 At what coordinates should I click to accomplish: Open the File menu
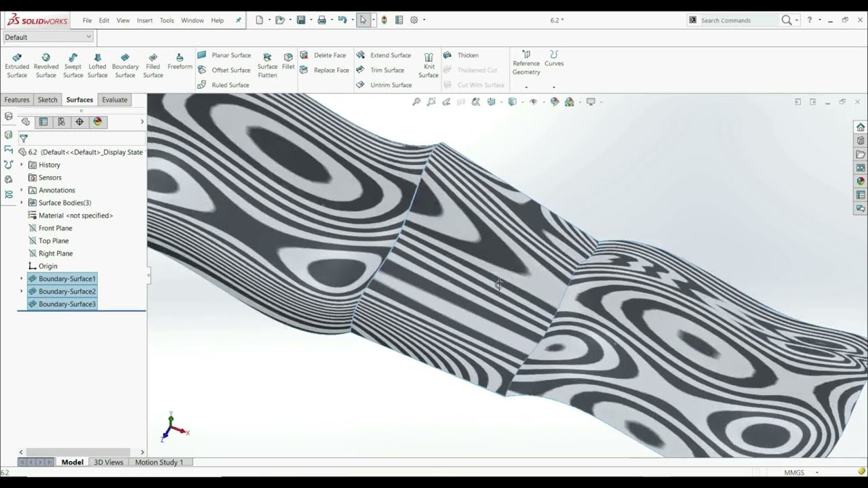point(87,20)
